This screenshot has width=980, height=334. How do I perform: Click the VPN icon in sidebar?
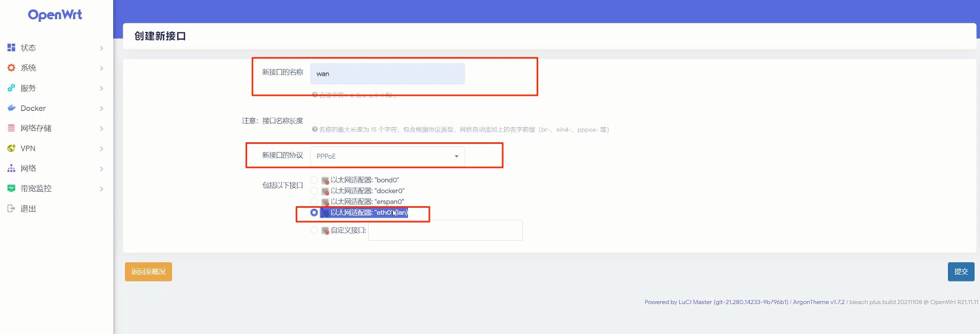[11, 148]
